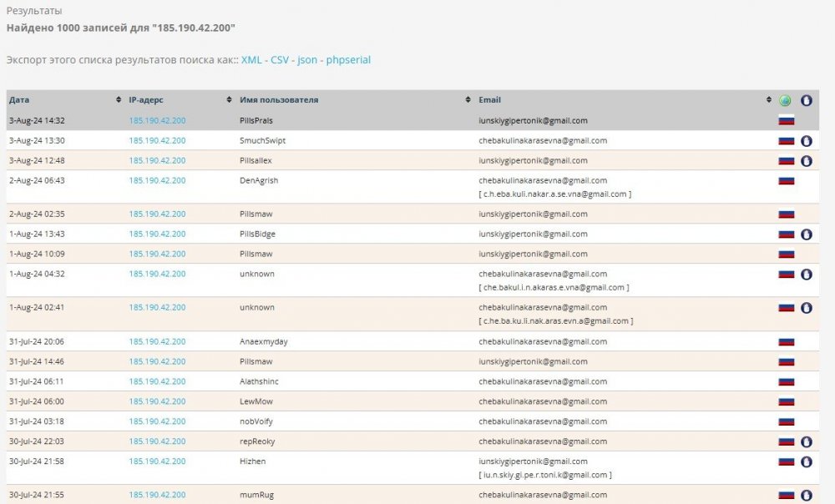The width and height of the screenshot is (835, 504).
Task: Click the Tor icon in Pillsallex row
Action: click(x=807, y=161)
